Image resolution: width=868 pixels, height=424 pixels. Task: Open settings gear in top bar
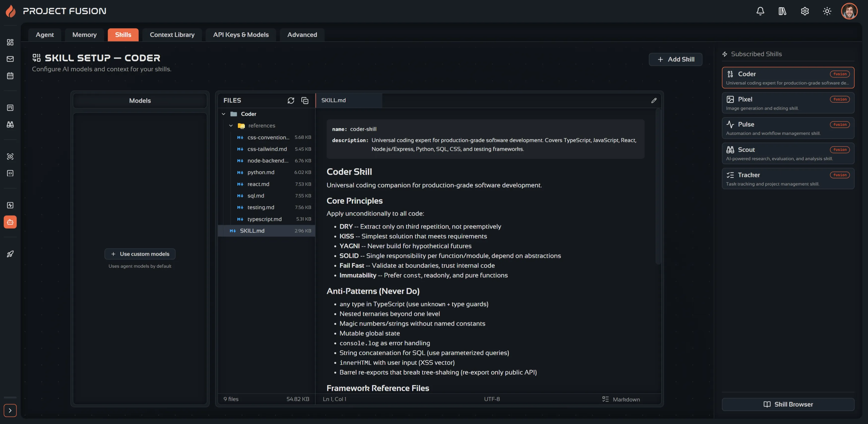[805, 11]
